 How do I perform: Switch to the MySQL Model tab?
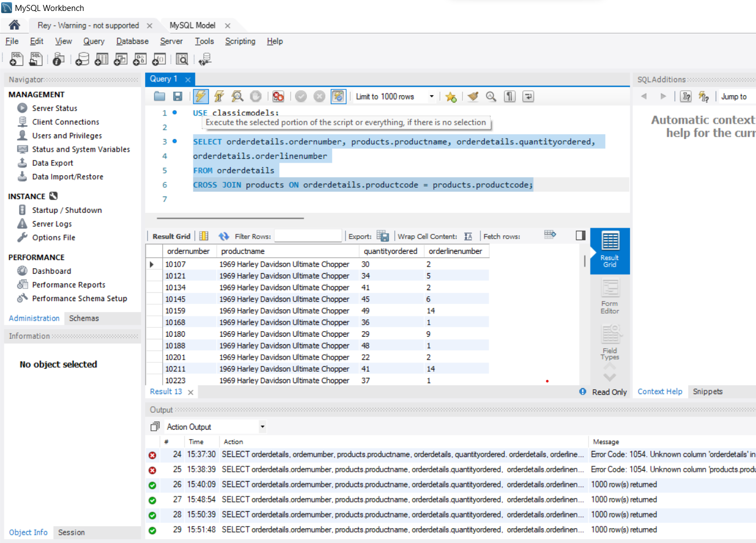click(192, 25)
